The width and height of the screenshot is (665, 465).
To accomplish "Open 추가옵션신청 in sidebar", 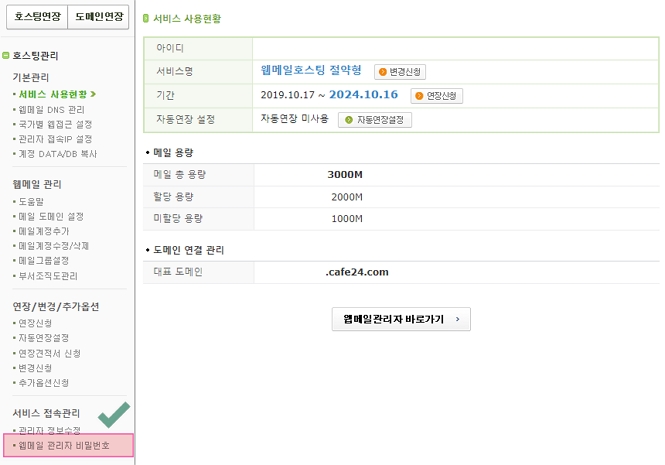I will coord(45,383).
